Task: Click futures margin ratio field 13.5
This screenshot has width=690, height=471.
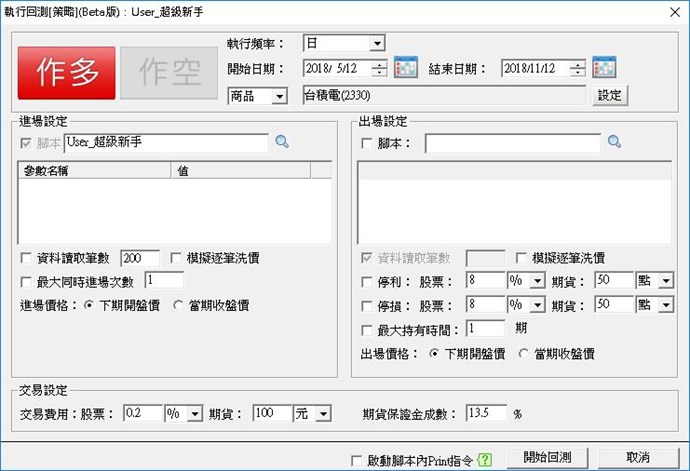Action: coord(486,413)
